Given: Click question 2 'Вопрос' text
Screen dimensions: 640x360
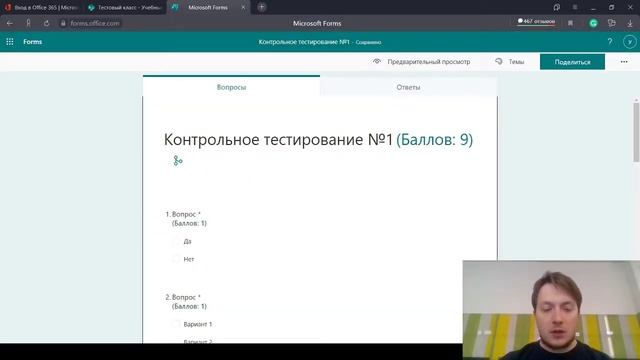Looking at the screenshot, I should click(184, 297).
